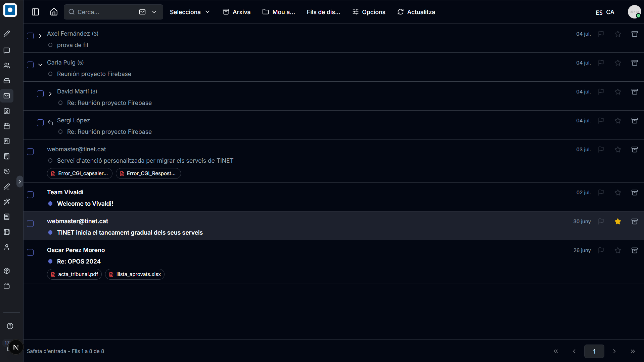Open the N badge at bottom left
Image resolution: width=644 pixels, height=362 pixels.
tap(16, 347)
